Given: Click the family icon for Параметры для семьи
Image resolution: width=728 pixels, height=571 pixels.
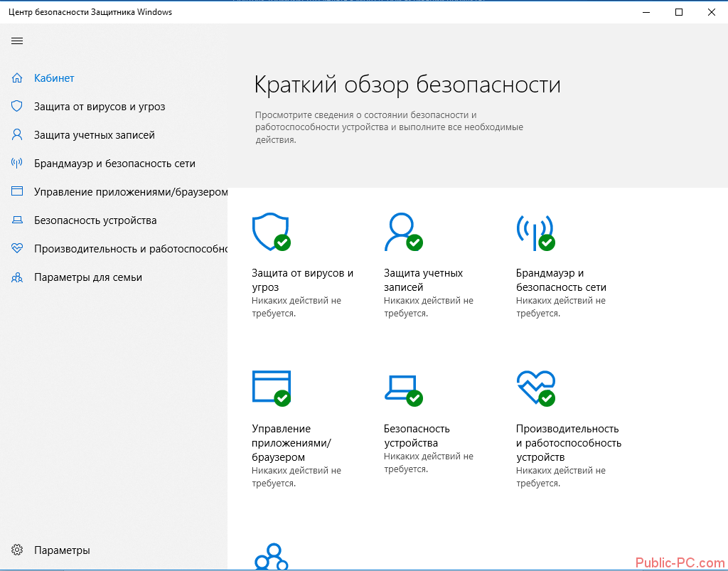Looking at the screenshot, I should click(x=17, y=277).
